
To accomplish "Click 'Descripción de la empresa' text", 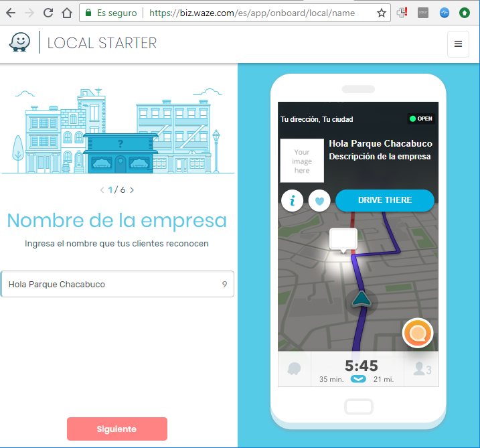I will (380, 157).
